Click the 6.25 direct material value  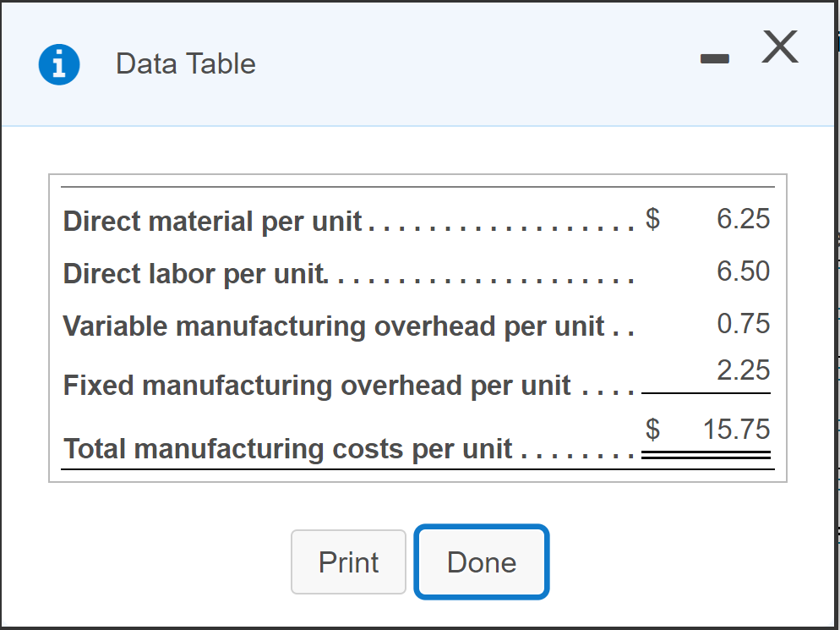point(744,219)
